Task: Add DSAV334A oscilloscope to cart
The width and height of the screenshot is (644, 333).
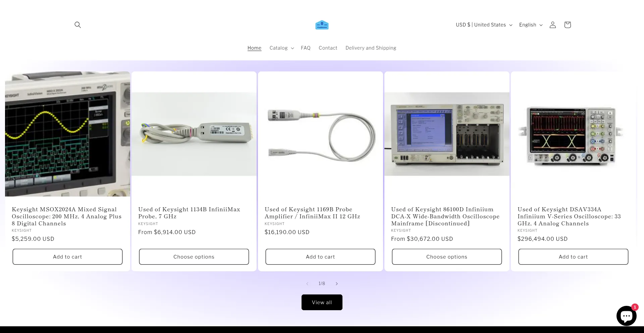Action: click(573, 257)
